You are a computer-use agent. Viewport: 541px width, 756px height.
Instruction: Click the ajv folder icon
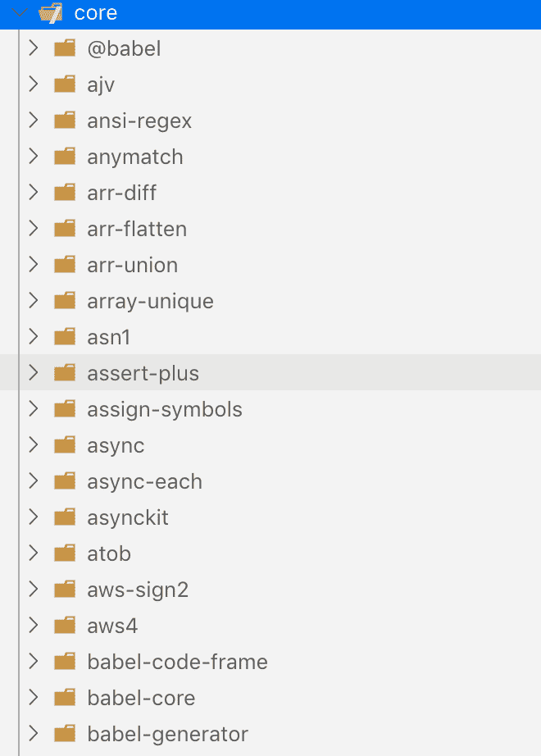(65, 85)
